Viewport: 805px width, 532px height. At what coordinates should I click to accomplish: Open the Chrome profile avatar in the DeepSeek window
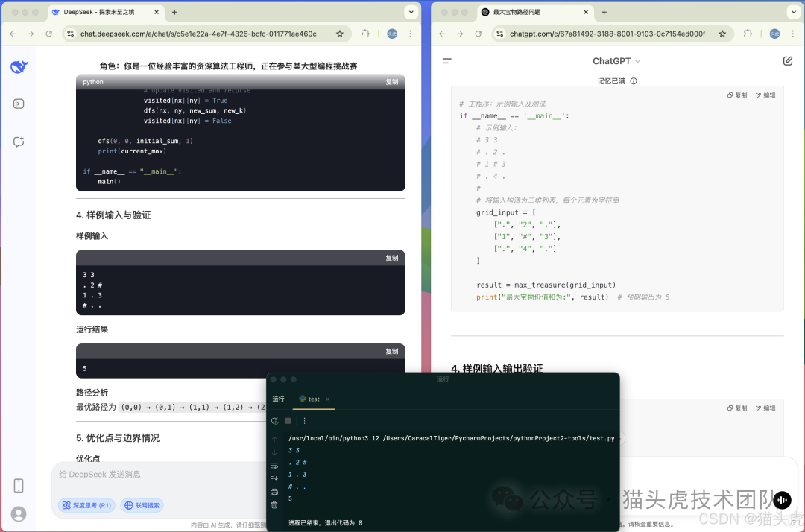pos(392,34)
